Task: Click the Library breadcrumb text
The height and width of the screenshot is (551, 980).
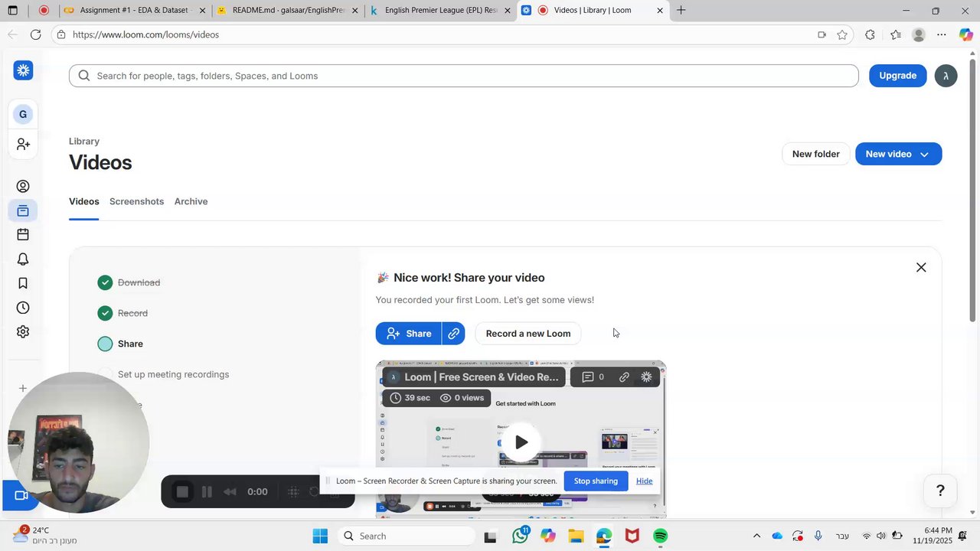Action: click(x=84, y=141)
